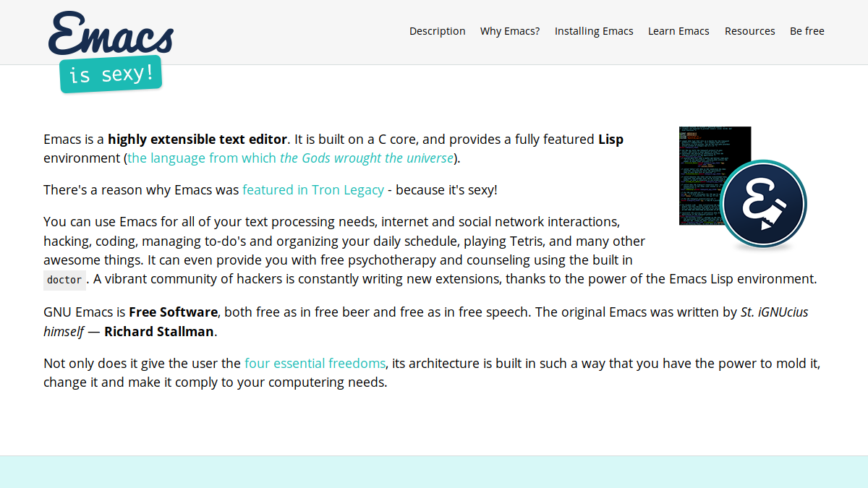868x488 pixels.
Task: Go to the Description section
Action: (x=438, y=31)
